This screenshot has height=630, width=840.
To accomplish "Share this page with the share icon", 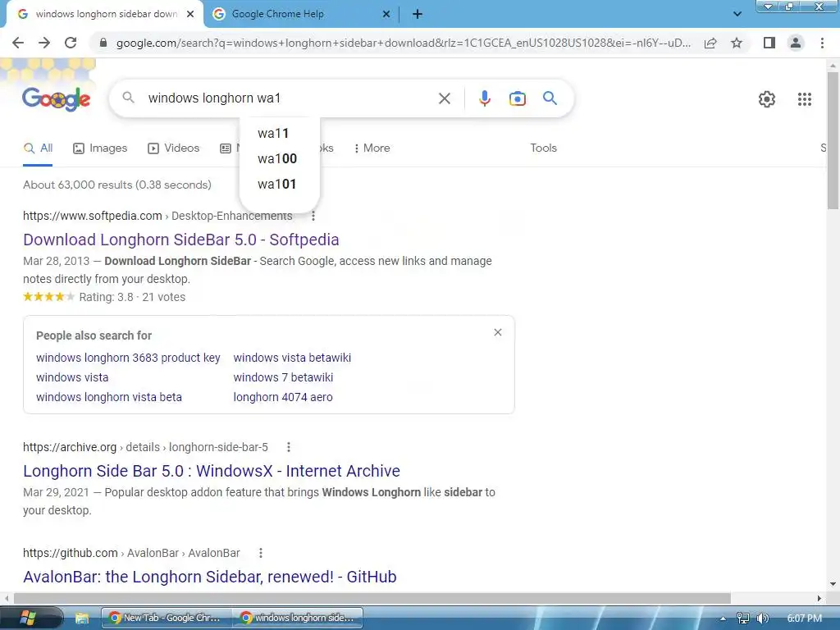I will [x=710, y=43].
